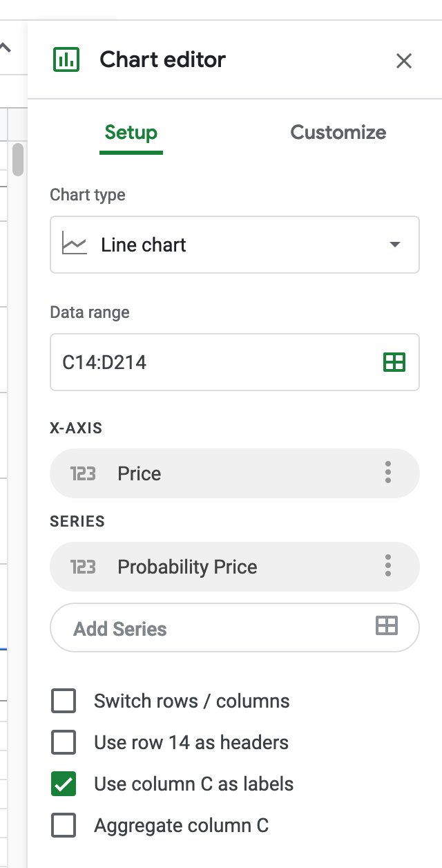Click the Add Series button
The image size is (442, 868).
click(x=235, y=628)
